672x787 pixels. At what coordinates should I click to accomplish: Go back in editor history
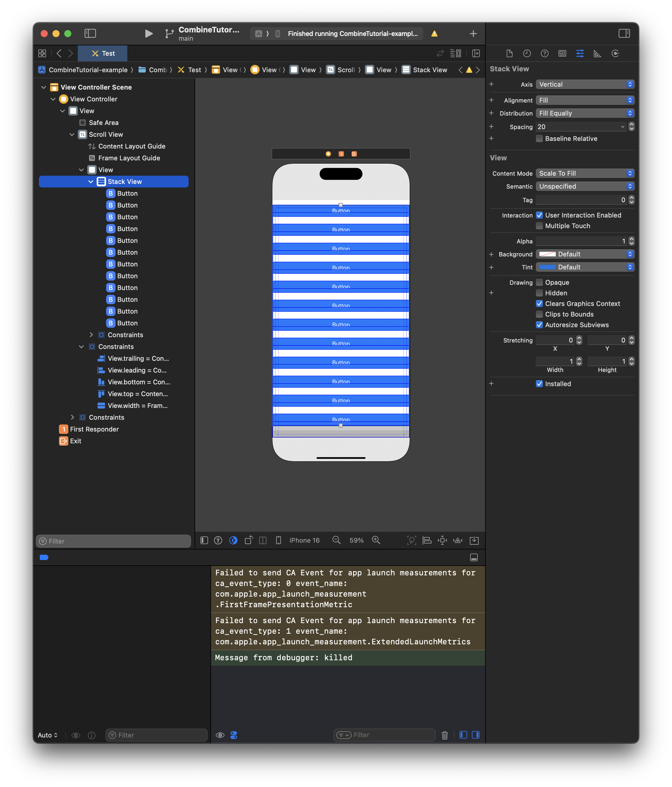[x=59, y=54]
